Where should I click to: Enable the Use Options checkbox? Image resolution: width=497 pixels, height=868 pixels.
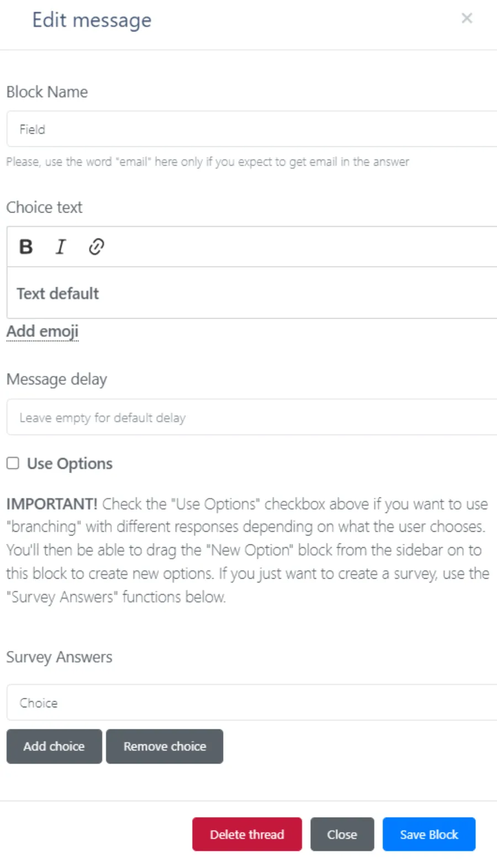click(13, 463)
